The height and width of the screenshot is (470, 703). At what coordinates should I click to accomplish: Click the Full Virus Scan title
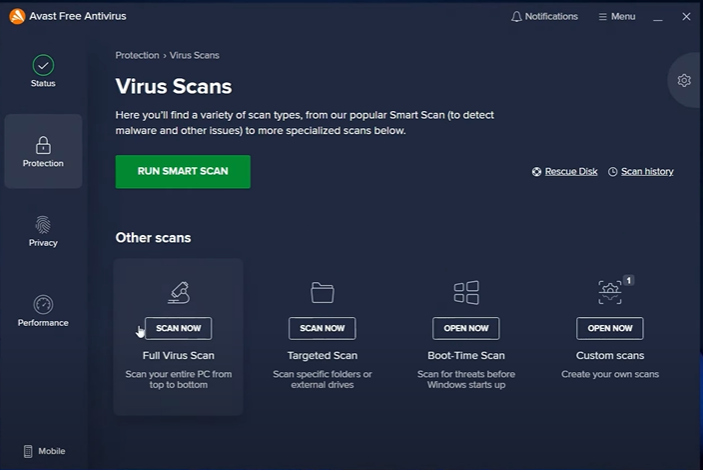pos(178,356)
